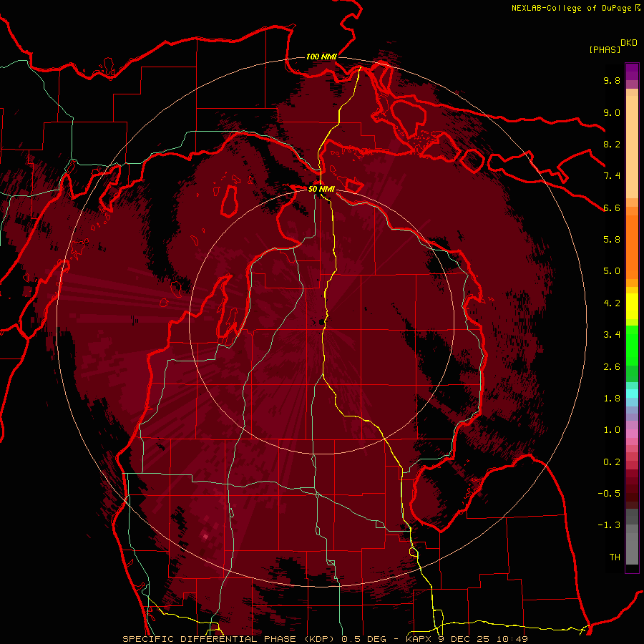Click the purple top segment of the color bar
The image size is (644, 644).
coord(632,72)
